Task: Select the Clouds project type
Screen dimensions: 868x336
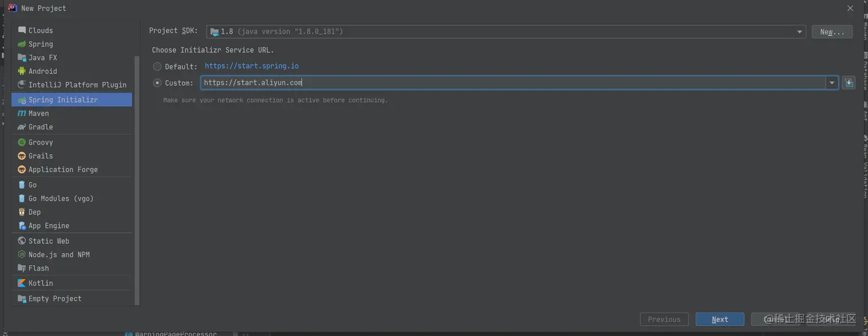Action: (x=72, y=30)
